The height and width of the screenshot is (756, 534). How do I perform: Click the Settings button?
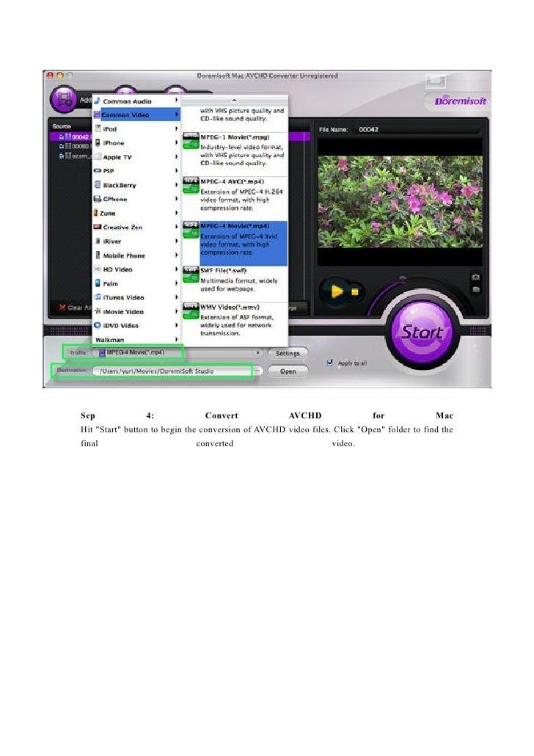point(288,353)
